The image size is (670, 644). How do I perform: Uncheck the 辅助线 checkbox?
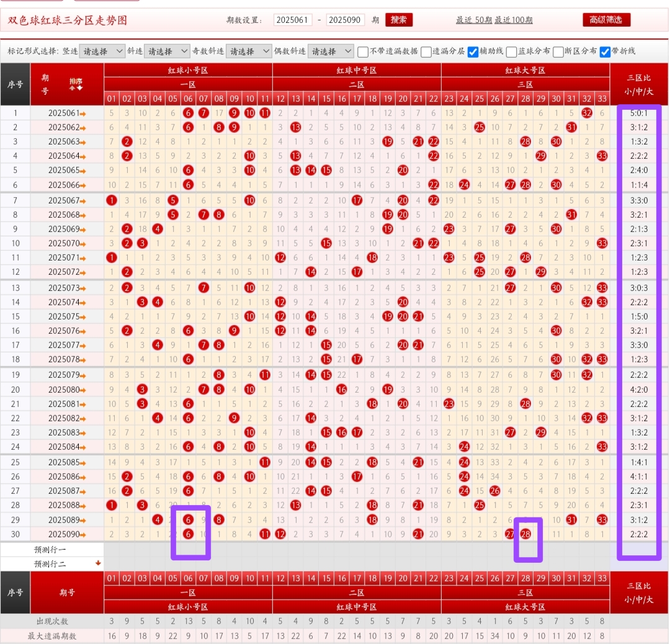(x=473, y=51)
